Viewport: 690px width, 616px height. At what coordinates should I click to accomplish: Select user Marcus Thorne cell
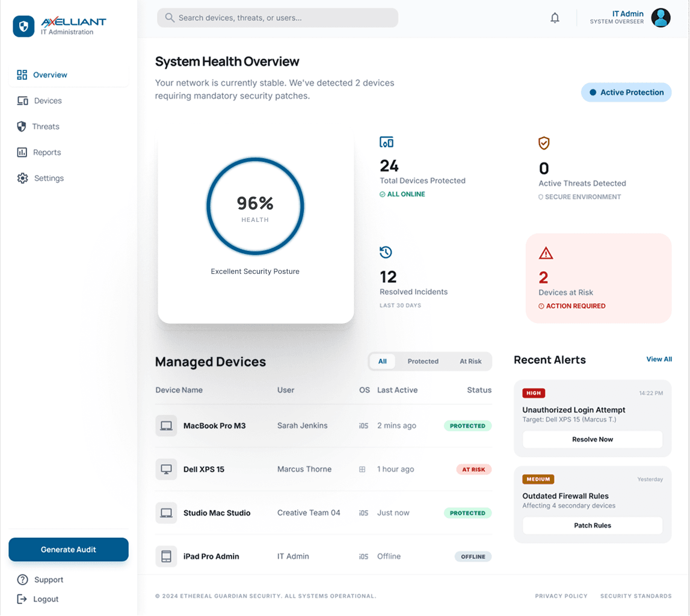click(x=304, y=469)
